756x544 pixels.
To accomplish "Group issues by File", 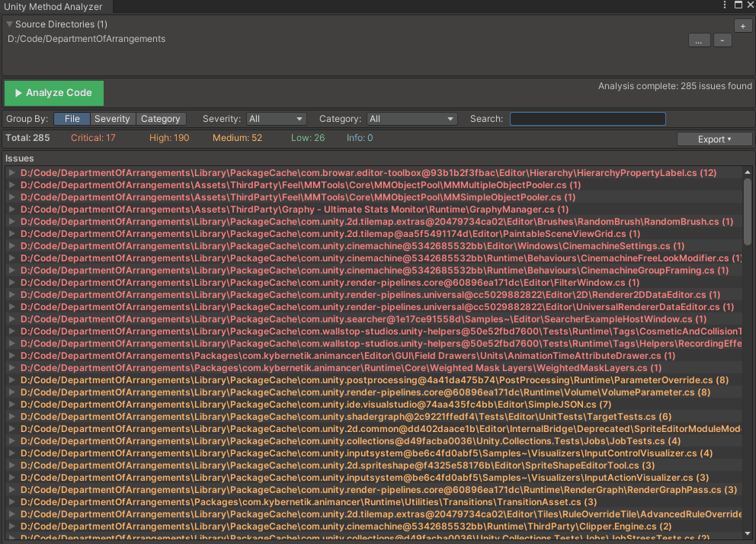I will (72, 119).
